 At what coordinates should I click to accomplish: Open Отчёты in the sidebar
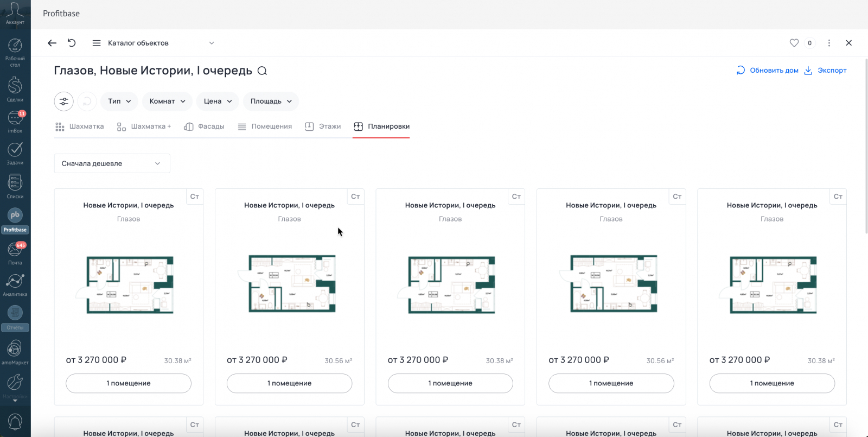point(15,318)
